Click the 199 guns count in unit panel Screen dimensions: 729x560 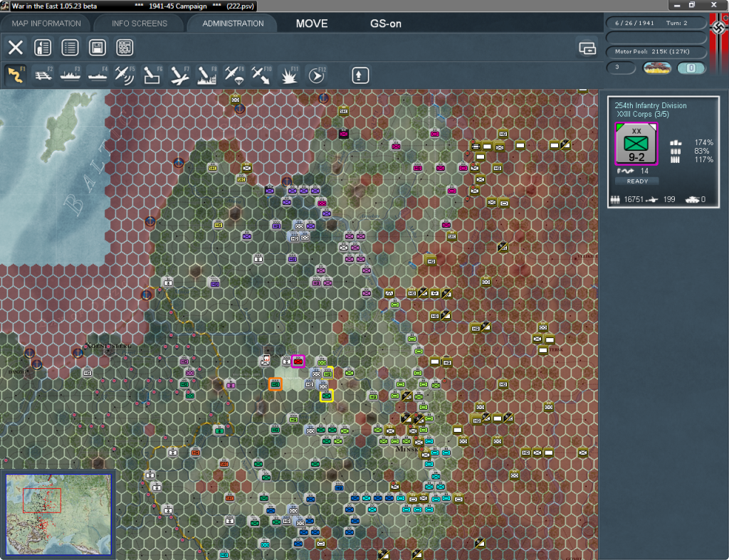pos(669,199)
